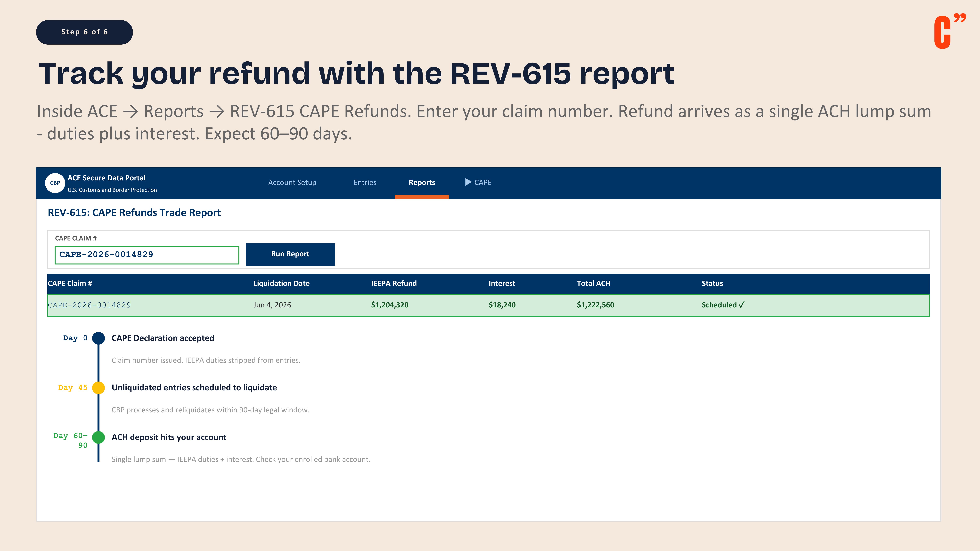Screen dimensions: 980x551
Task: Switch to the Entries tab
Action: tap(365, 183)
